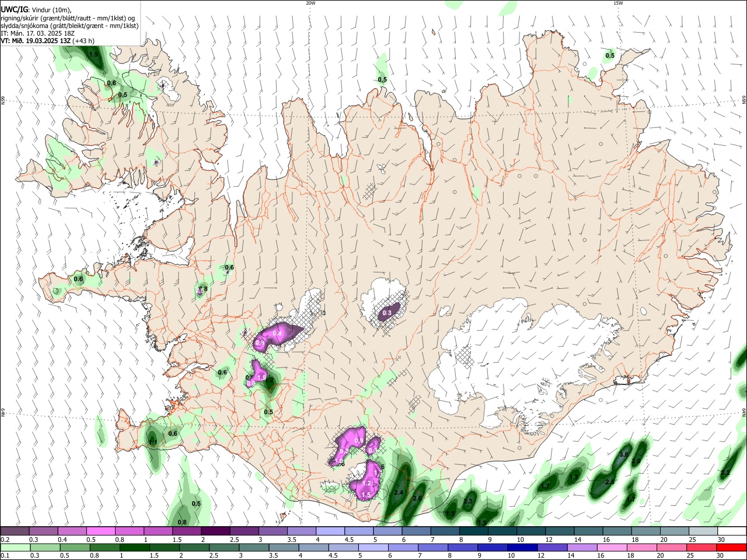Image resolution: width=747 pixels, height=560 pixels.
Task: Click the 2.4 precipitation value on the south coast
Action: tap(399, 493)
